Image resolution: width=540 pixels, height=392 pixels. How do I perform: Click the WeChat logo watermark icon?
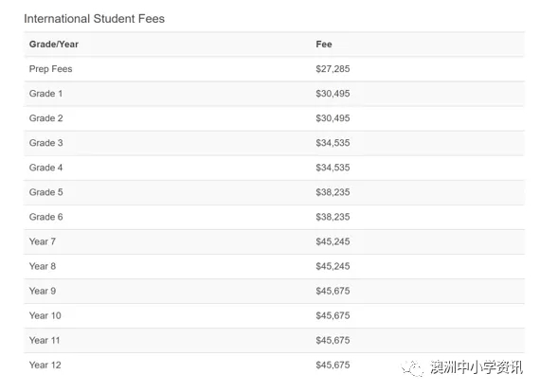coord(412,368)
